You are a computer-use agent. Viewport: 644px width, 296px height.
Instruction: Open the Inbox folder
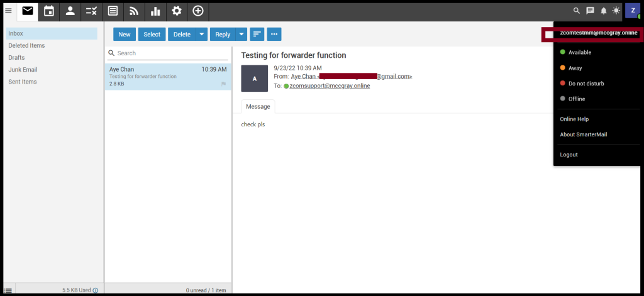tap(52, 33)
